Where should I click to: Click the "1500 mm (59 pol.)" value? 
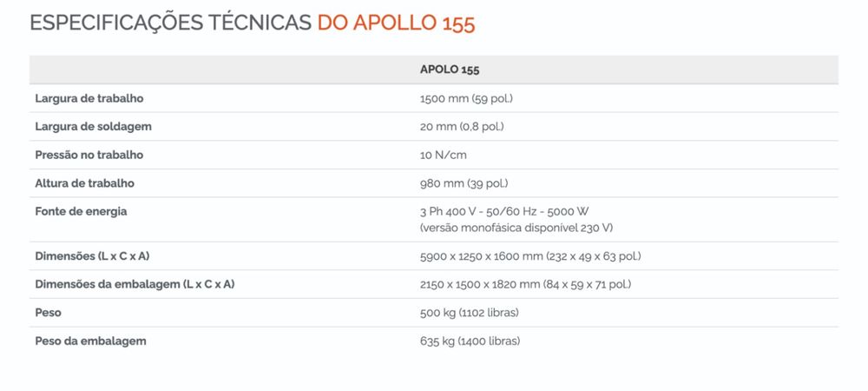(466, 98)
